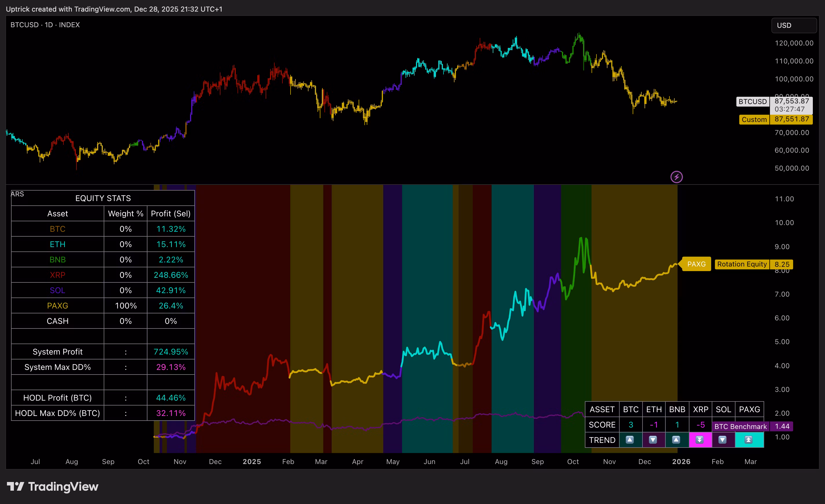Click the purple lightning bolt replay icon
825x504 pixels.
(x=676, y=177)
